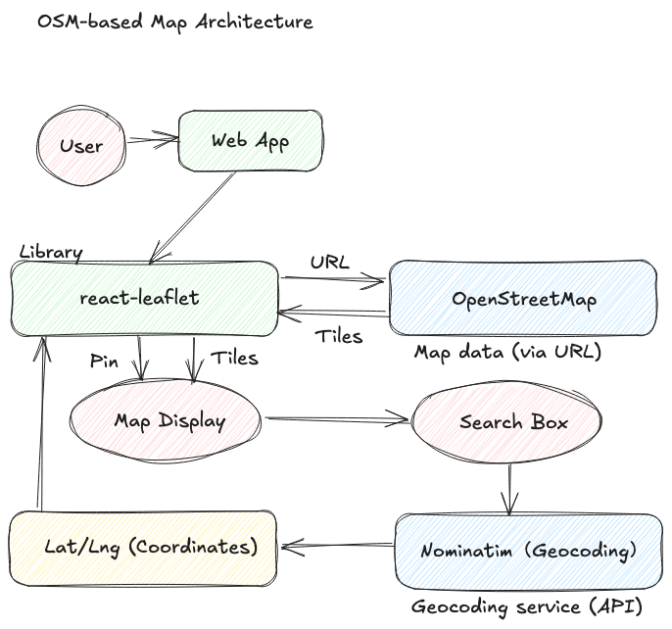This screenshot has height=629, width=672.
Task: Click the react-leaflet box
Action: coord(144,299)
